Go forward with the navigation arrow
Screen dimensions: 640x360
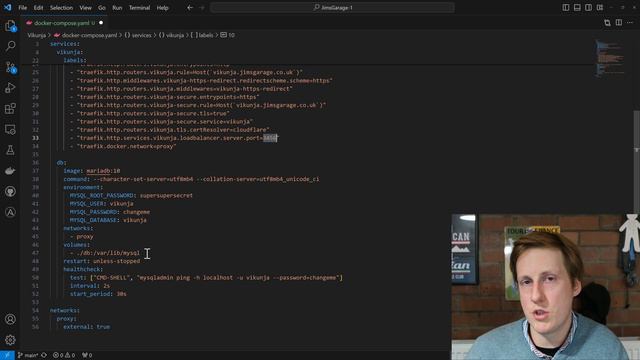pyautogui.click(x=202, y=7)
